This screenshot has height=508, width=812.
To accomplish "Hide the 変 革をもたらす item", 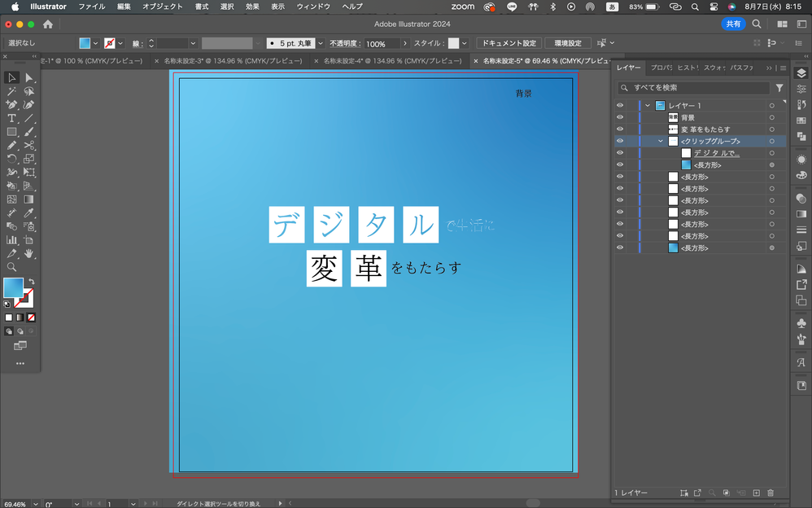I will (x=620, y=129).
